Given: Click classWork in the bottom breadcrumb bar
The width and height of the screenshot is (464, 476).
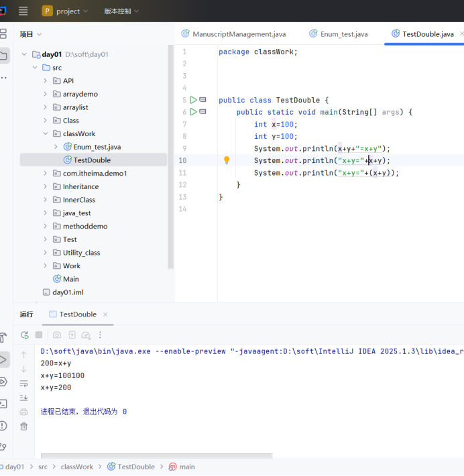Looking at the screenshot, I should tap(77, 467).
